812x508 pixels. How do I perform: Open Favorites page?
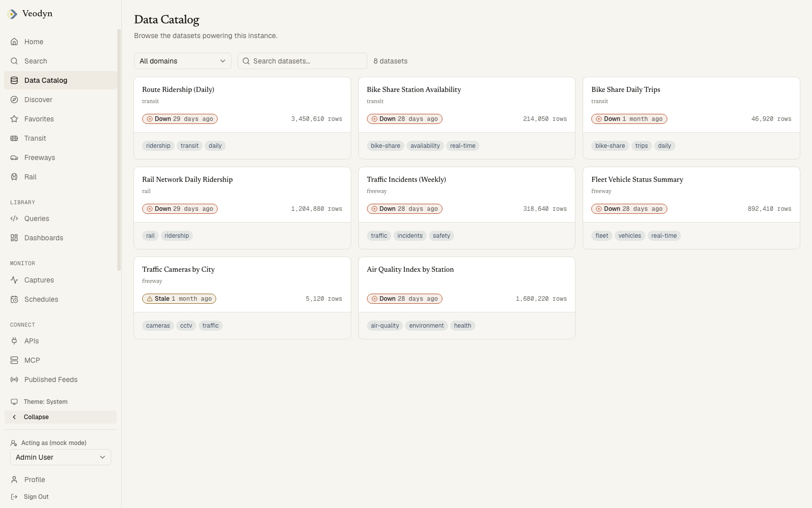[x=60, y=119]
